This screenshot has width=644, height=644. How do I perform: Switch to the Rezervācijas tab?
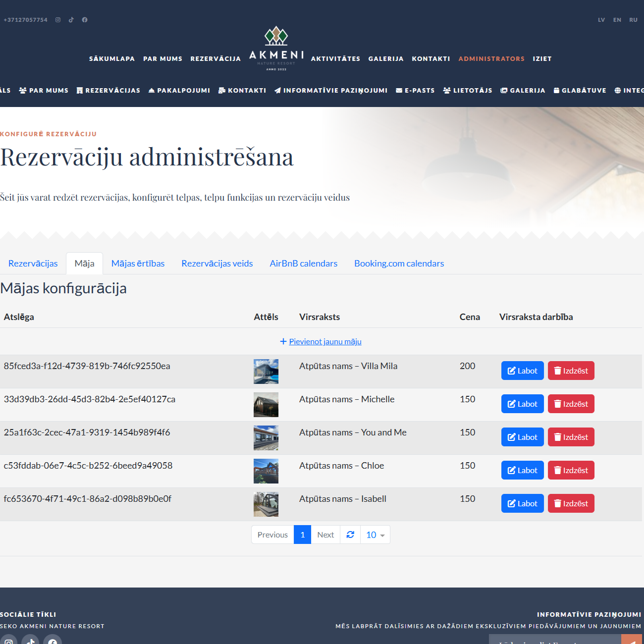click(33, 264)
